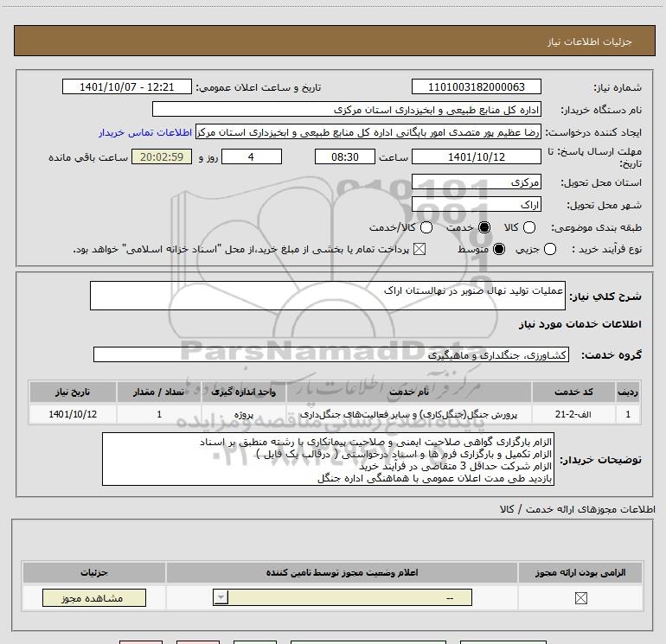The width and height of the screenshot is (666, 644).
Task: Open buyer contact information link
Action: coord(145,132)
